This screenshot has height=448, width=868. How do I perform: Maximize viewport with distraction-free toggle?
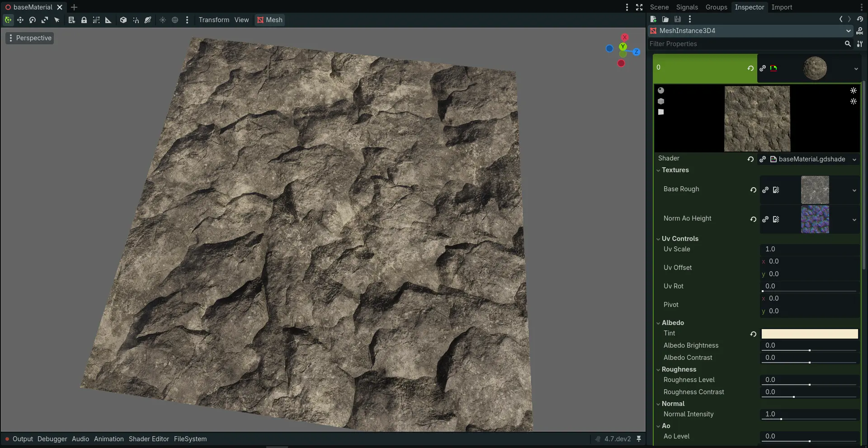639,7
